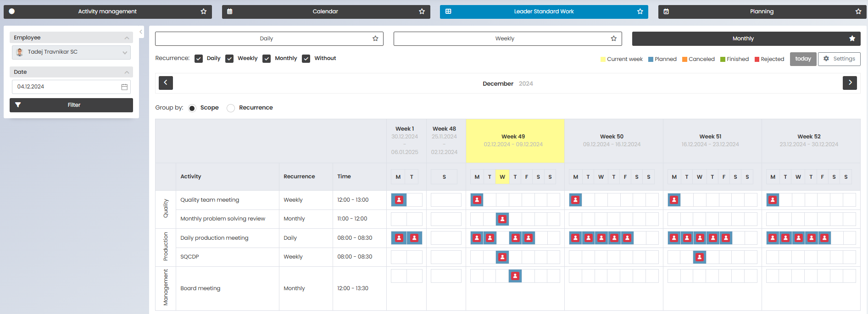The height and width of the screenshot is (314, 868).
Task: Go to previous month with left arrow
Action: pos(166,83)
